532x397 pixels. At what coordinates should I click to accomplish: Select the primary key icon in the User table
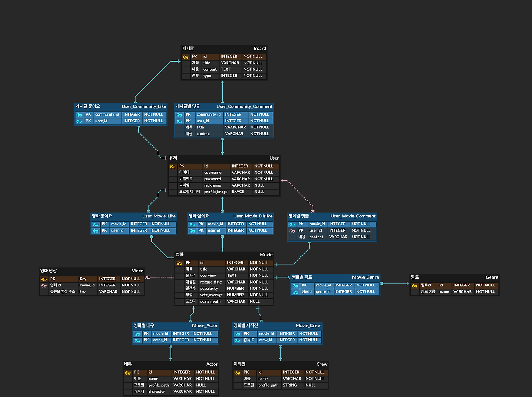pyautogui.click(x=173, y=167)
